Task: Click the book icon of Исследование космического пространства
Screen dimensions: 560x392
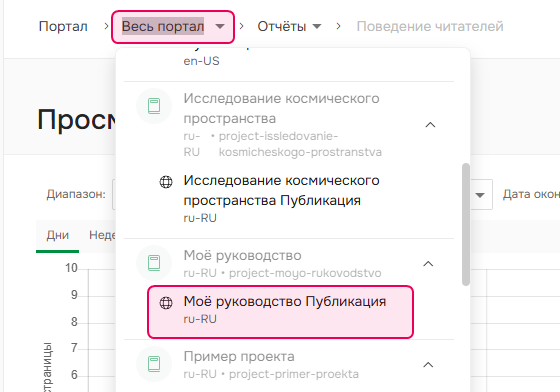Action: (154, 106)
